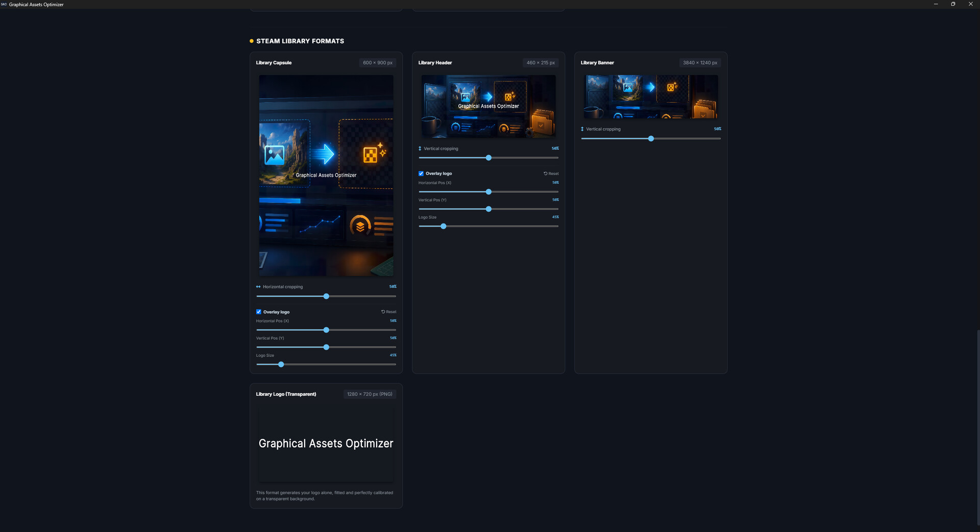Reset overlay logo settings in Library Header

551,173
